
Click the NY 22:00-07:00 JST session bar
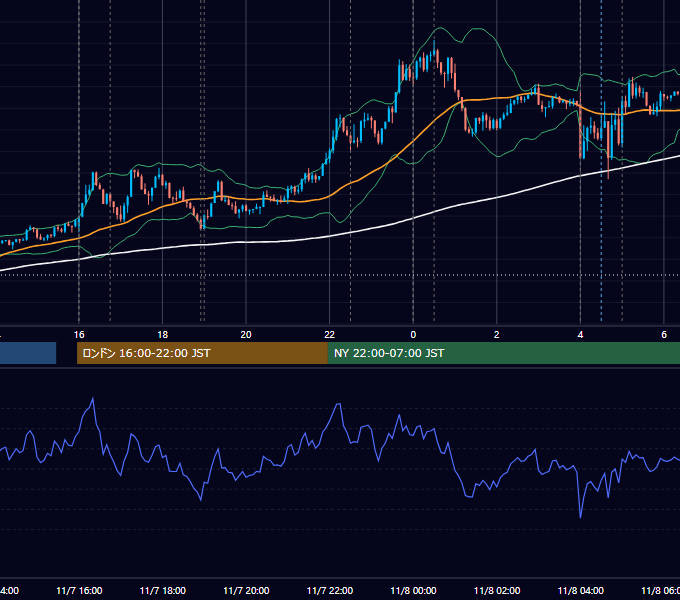coord(504,353)
